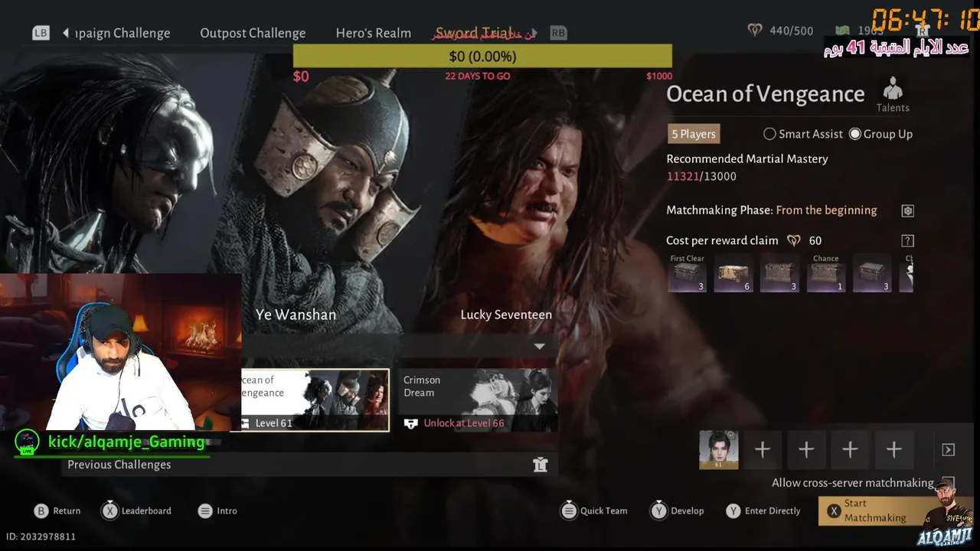The width and height of the screenshot is (980, 551).
Task: Select the Group Up radio option
Action: point(880,134)
